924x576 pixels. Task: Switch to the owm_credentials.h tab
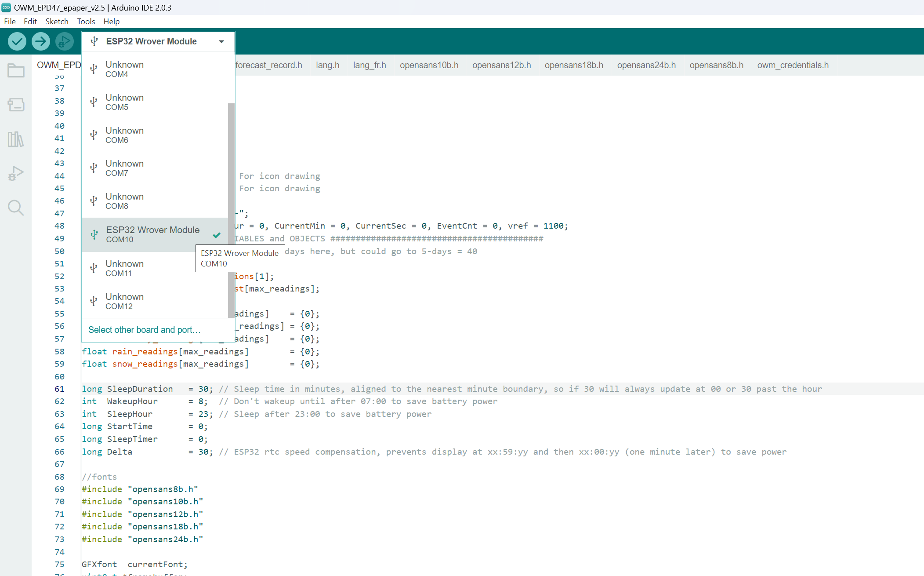(x=793, y=65)
